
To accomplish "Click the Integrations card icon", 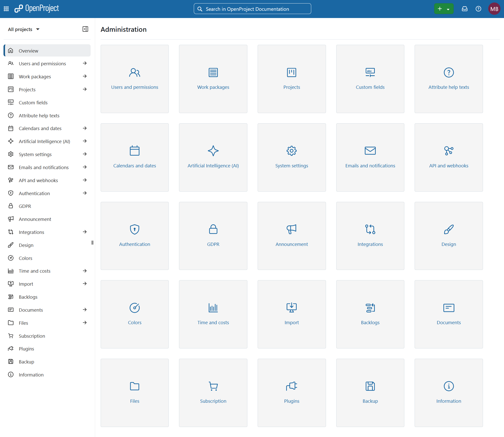I will (x=370, y=229).
